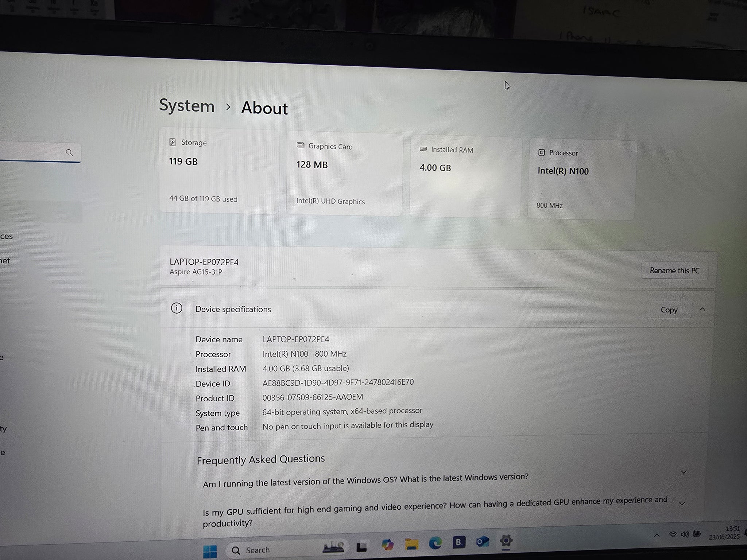
Task: Click the Aspire AG15-31P model name
Action: click(x=196, y=272)
